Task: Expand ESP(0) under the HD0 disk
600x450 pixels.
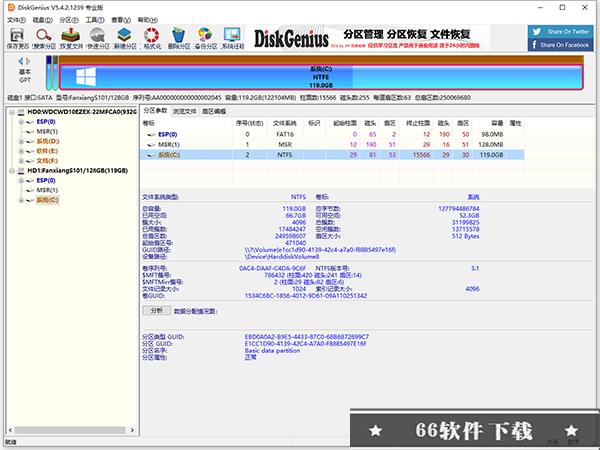Action: point(21,122)
